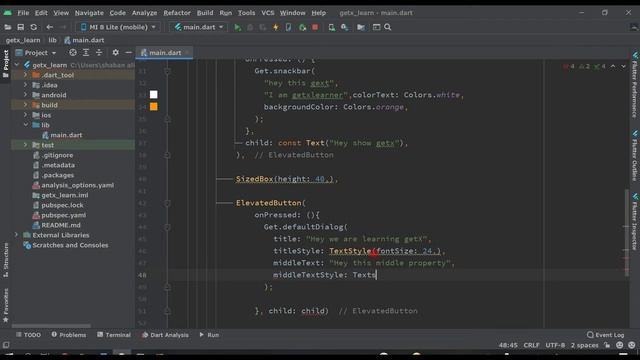Open the Event Log
The image size is (640, 360).
tap(605, 335)
